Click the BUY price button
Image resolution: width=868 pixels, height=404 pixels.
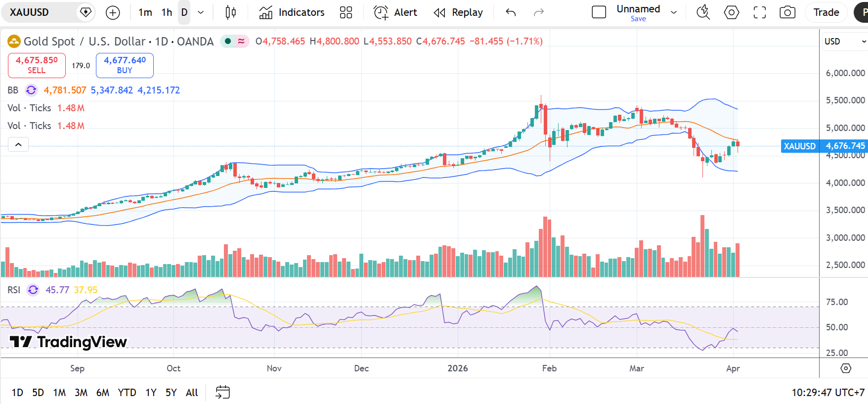(125, 65)
